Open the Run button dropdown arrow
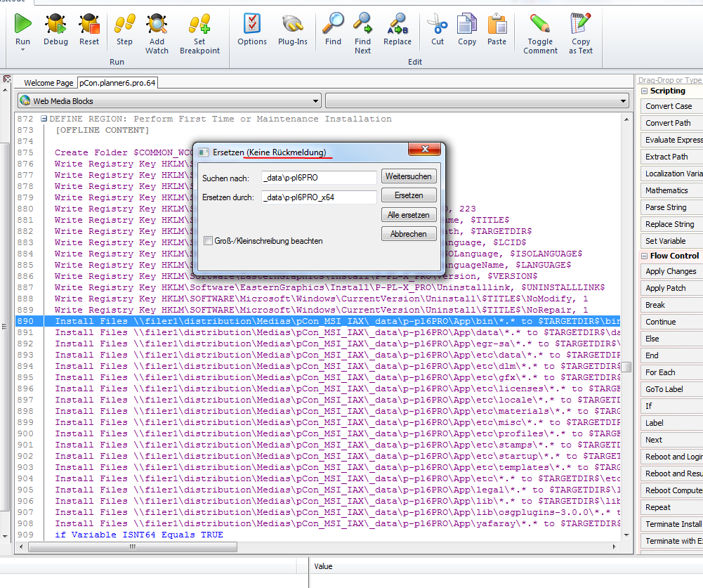The height and width of the screenshot is (588, 703). (22, 50)
